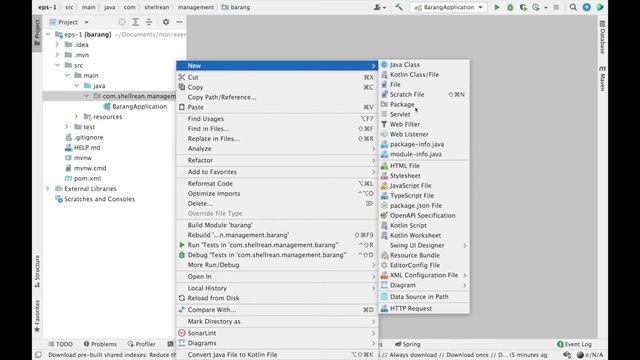Image resolution: width=640 pixels, height=360 pixels.
Task: Open SonarLint submenu in context menu
Action: click(x=277, y=333)
